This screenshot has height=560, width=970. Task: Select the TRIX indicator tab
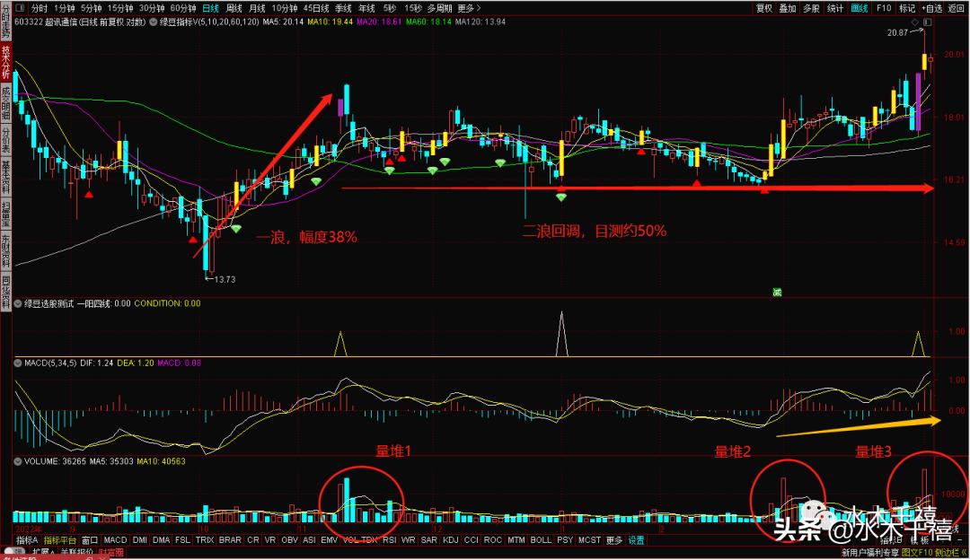[204, 539]
